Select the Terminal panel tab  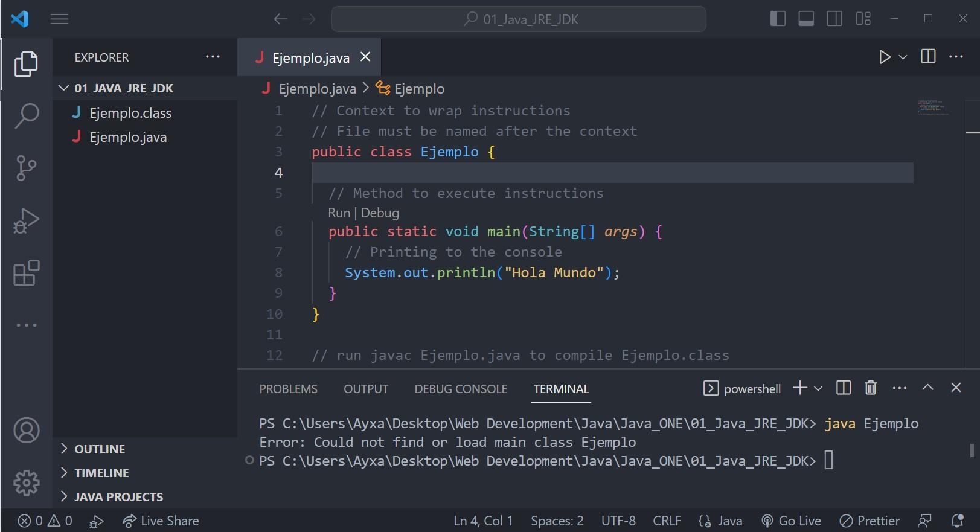click(x=561, y=389)
